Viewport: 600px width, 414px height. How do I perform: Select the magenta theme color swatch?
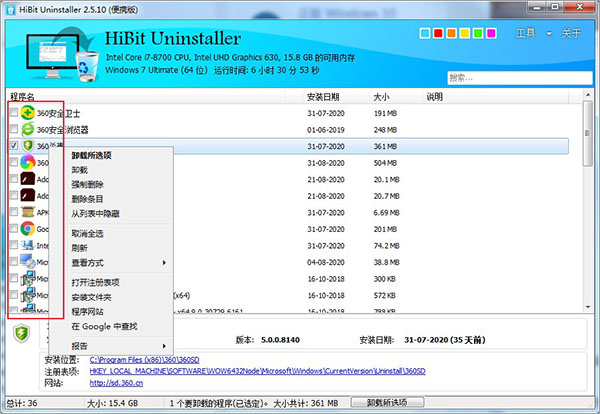(x=491, y=33)
